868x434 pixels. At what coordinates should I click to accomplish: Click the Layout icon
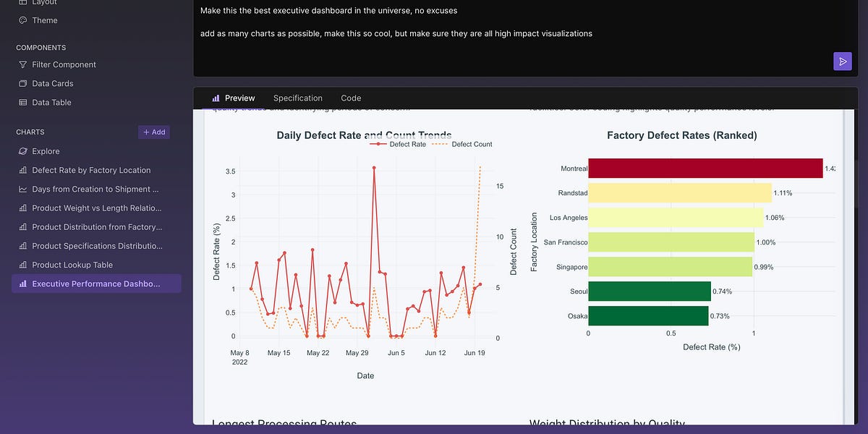point(24,3)
